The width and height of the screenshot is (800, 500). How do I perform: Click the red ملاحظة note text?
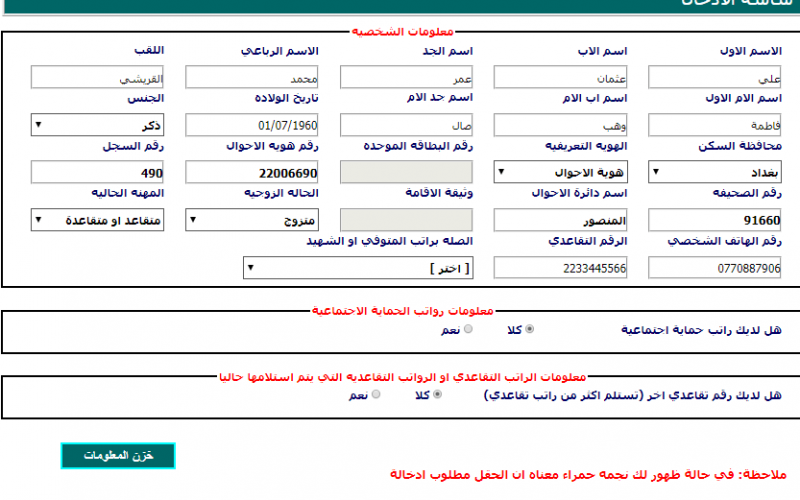588,474
